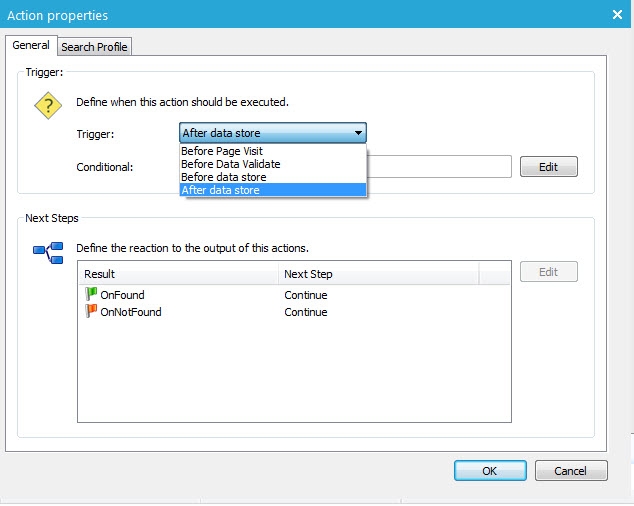This screenshot has height=506, width=634.
Task: Sort by Next Step column header
Action: tap(378, 274)
